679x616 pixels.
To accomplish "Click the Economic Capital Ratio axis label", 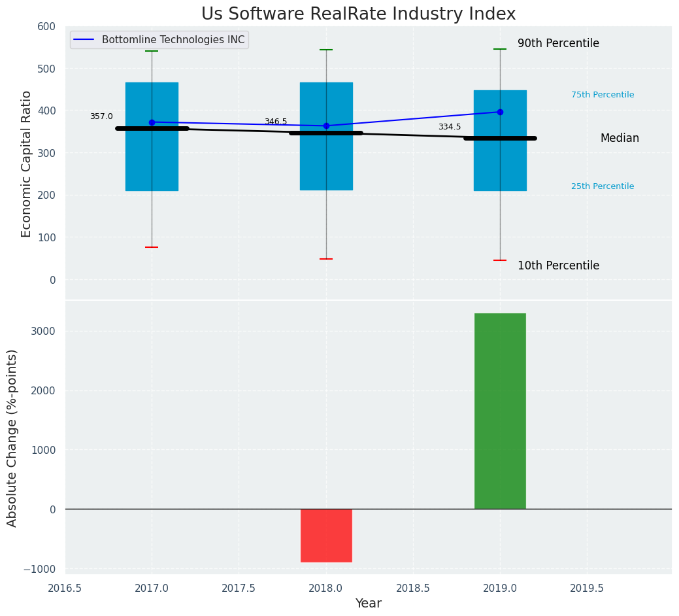I will coord(27,163).
